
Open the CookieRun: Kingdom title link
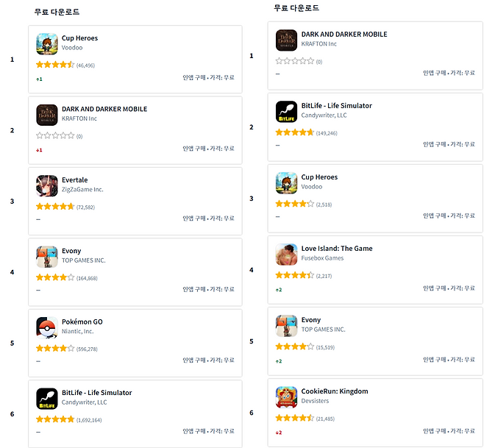[x=334, y=391]
